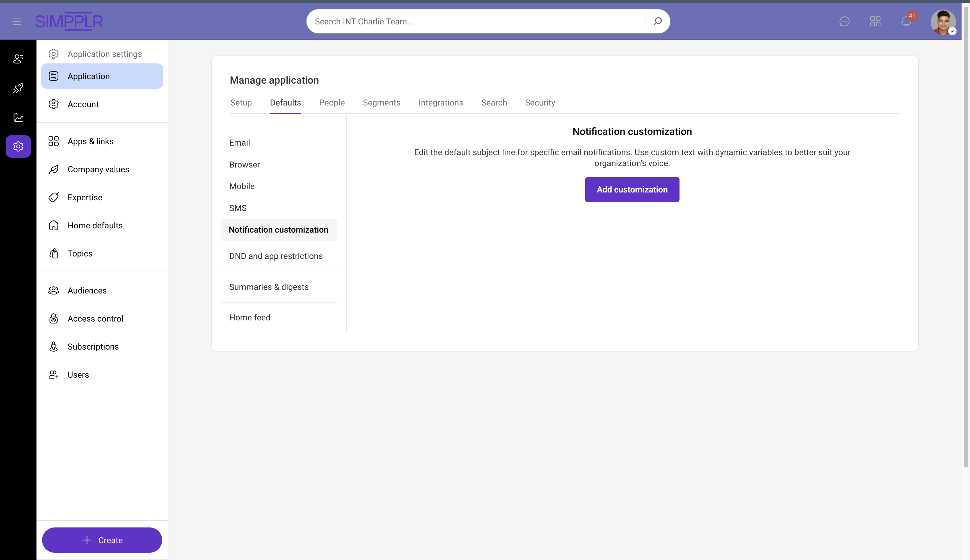Image resolution: width=970 pixels, height=560 pixels.
Task: Click the Add customization button
Action: 632,189
